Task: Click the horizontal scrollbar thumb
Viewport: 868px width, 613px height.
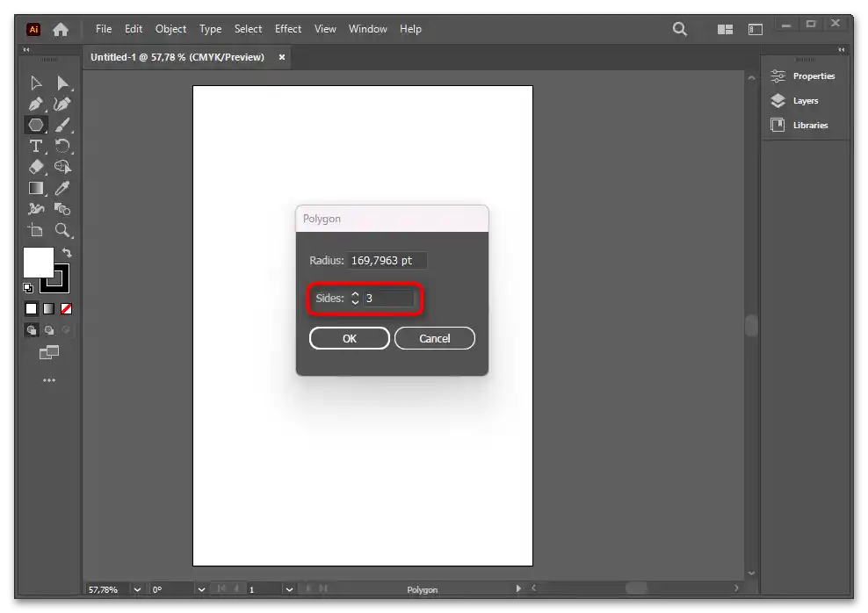Action: [637, 588]
